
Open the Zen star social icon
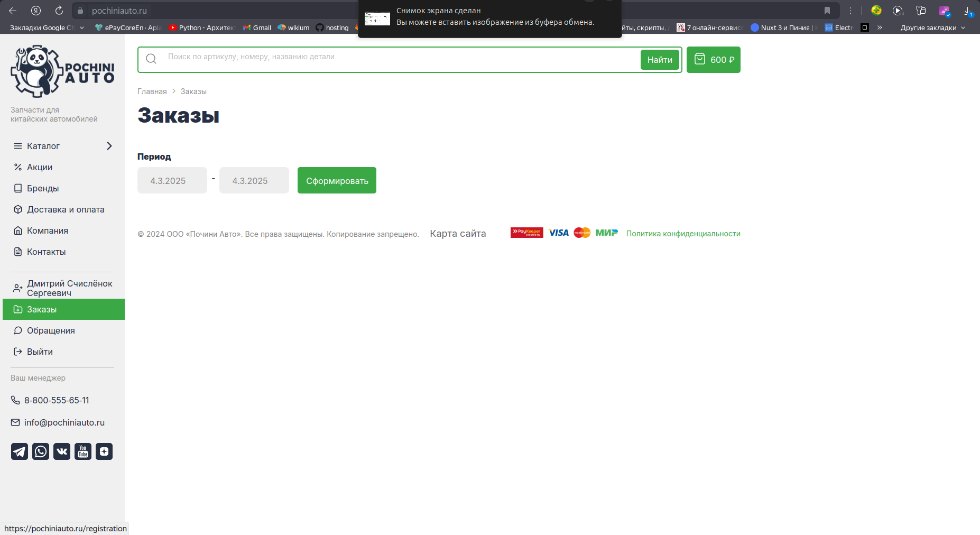click(x=104, y=451)
